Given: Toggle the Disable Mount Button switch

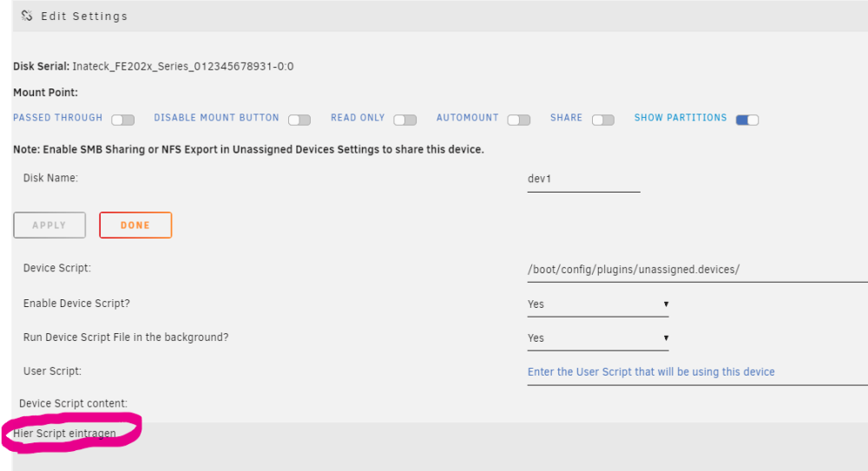Looking at the screenshot, I should tap(299, 120).
